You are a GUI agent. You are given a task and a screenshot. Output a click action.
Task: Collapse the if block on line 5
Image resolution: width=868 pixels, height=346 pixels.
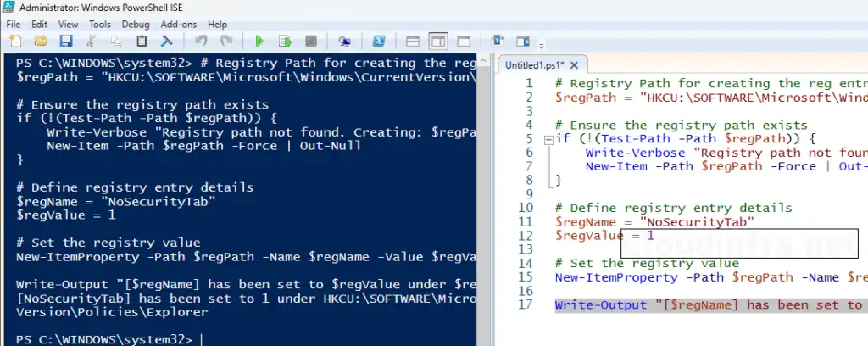[548, 140]
